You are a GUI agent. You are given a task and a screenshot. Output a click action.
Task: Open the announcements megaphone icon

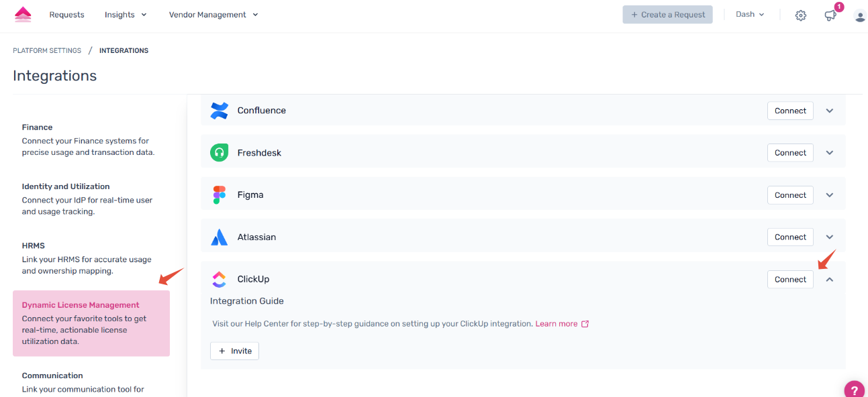[x=830, y=15]
